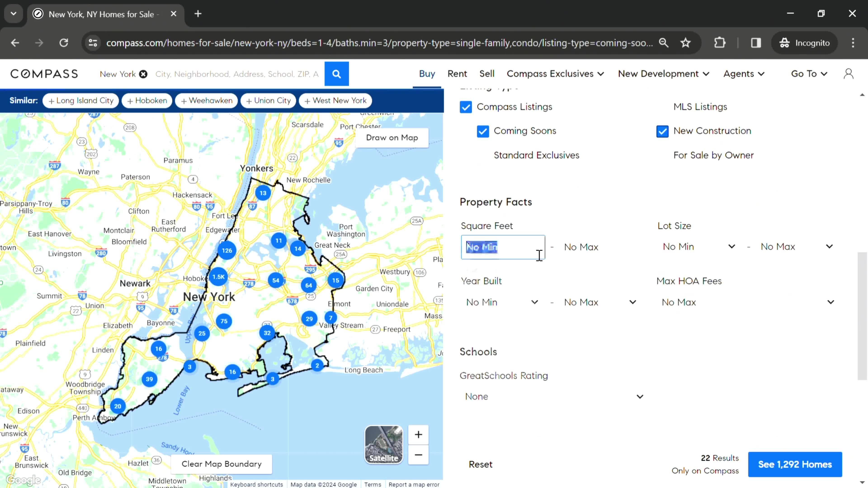Image resolution: width=868 pixels, height=488 pixels.
Task: Click the 1.5K listings cluster marker
Action: click(x=218, y=277)
